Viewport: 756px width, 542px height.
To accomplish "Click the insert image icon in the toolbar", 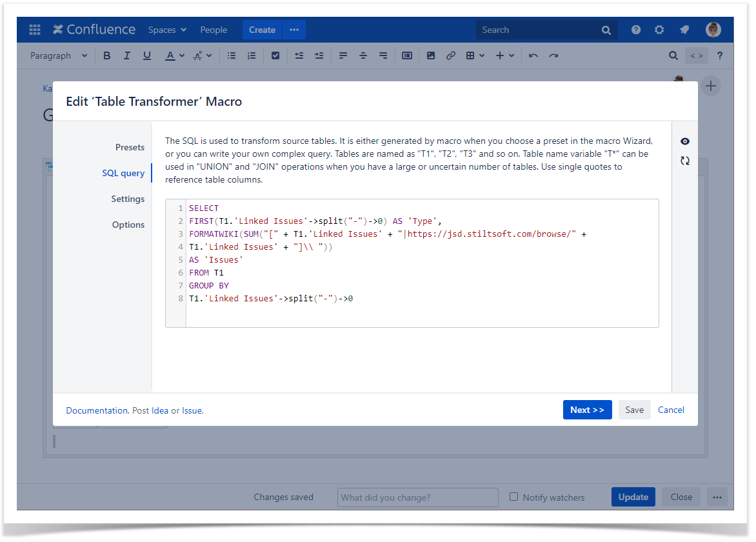I will point(431,56).
